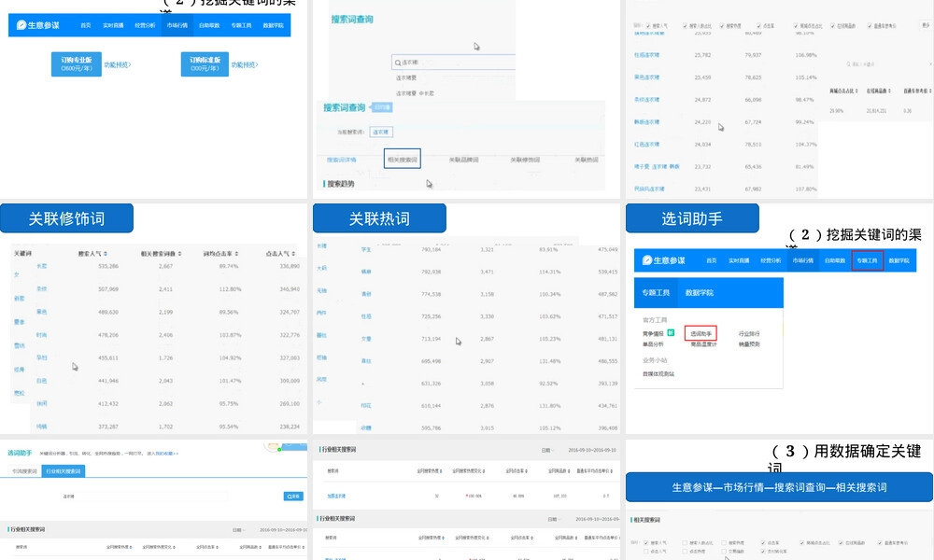Toggle the 直通车参考价 checkbox under 相关搜索词
The height and width of the screenshot is (560, 934).
(880, 543)
